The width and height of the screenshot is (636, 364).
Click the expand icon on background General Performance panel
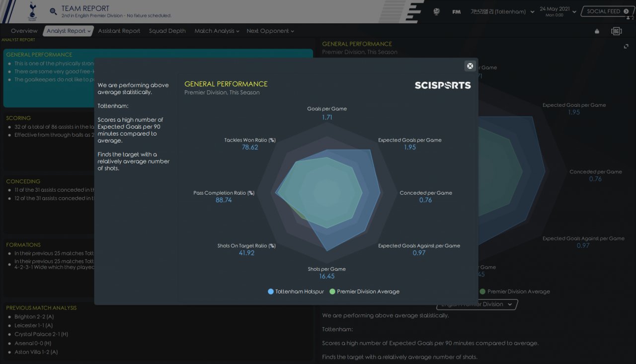click(x=626, y=46)
